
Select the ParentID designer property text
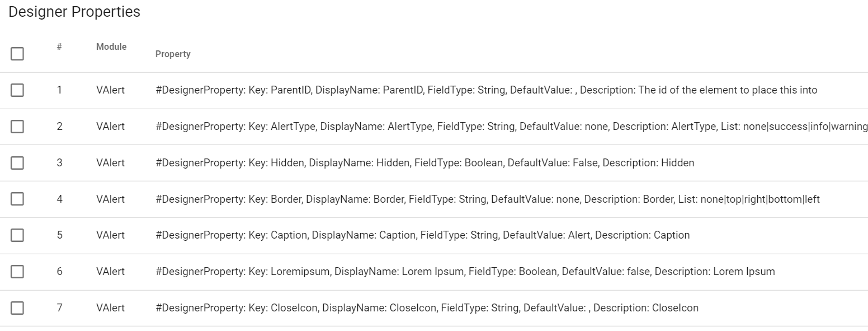click(487, 90)
